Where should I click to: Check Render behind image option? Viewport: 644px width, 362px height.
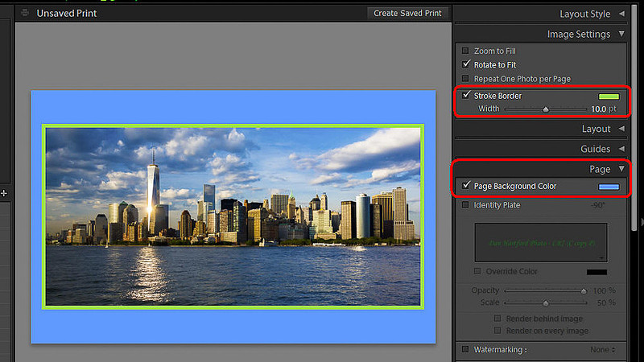(497, 318)
